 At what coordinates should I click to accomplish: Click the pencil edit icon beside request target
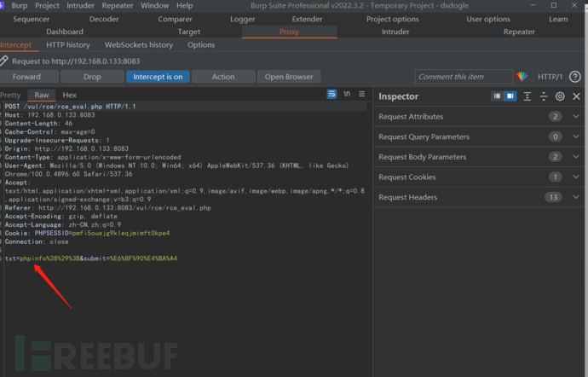point(3,61)
